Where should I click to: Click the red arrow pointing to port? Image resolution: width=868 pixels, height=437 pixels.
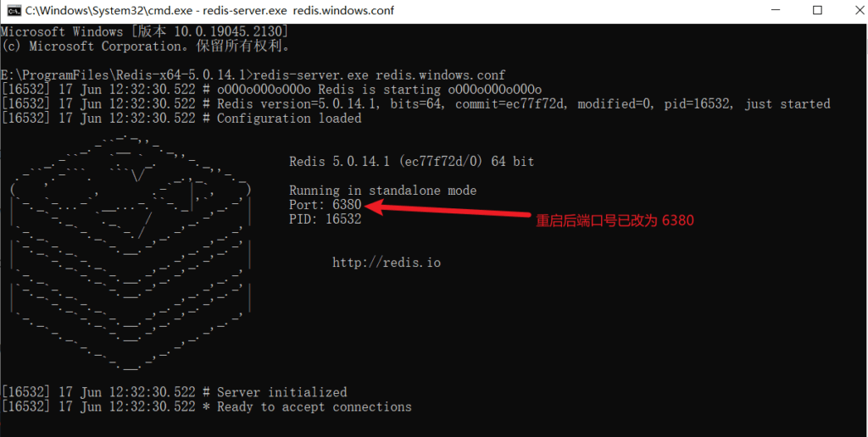449,212
